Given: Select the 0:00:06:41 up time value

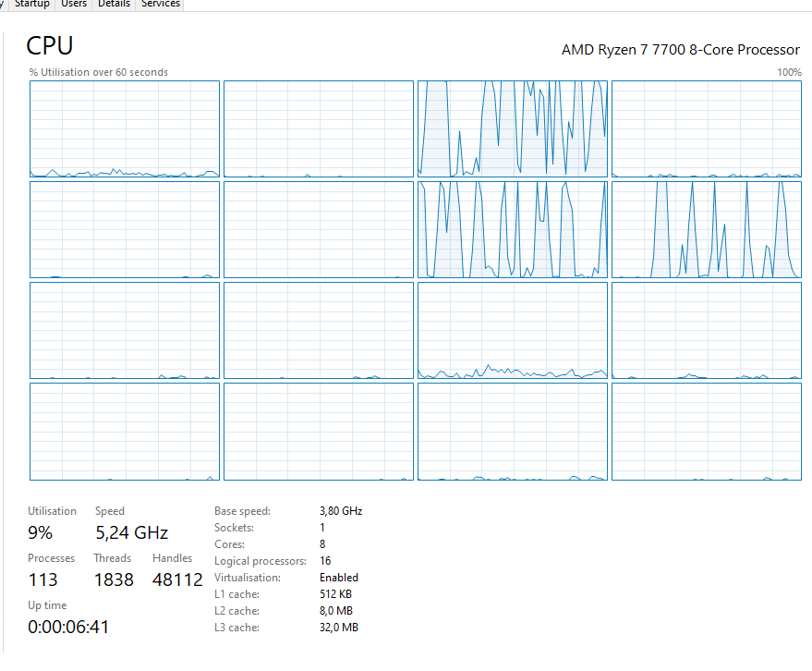Looking at the screenshot, I should (68, 627).
